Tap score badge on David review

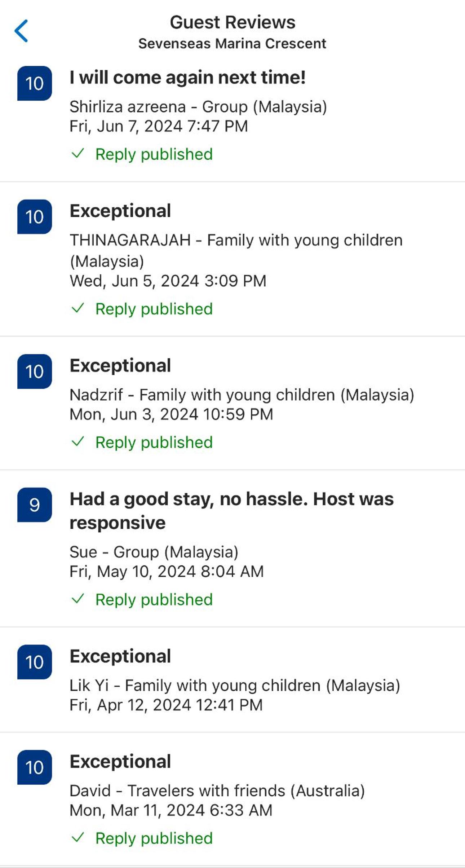tap(35, 767)
